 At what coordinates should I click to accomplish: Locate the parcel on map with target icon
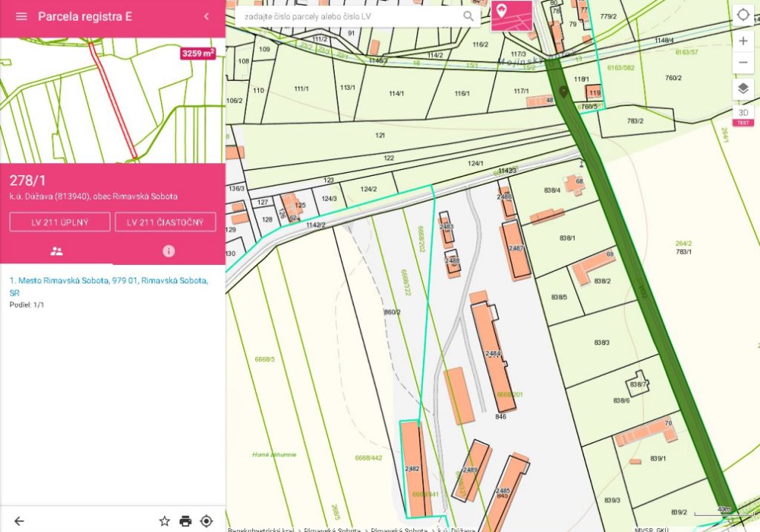(x=206, y=521)
